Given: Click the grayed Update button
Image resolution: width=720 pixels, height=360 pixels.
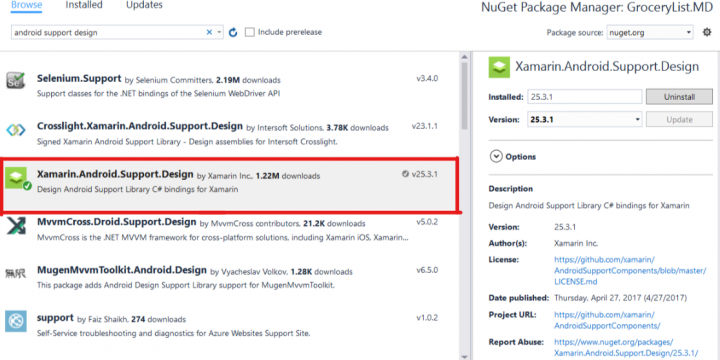Looking at the screenshot, I should pyautogui.click(x=679, y=119).
